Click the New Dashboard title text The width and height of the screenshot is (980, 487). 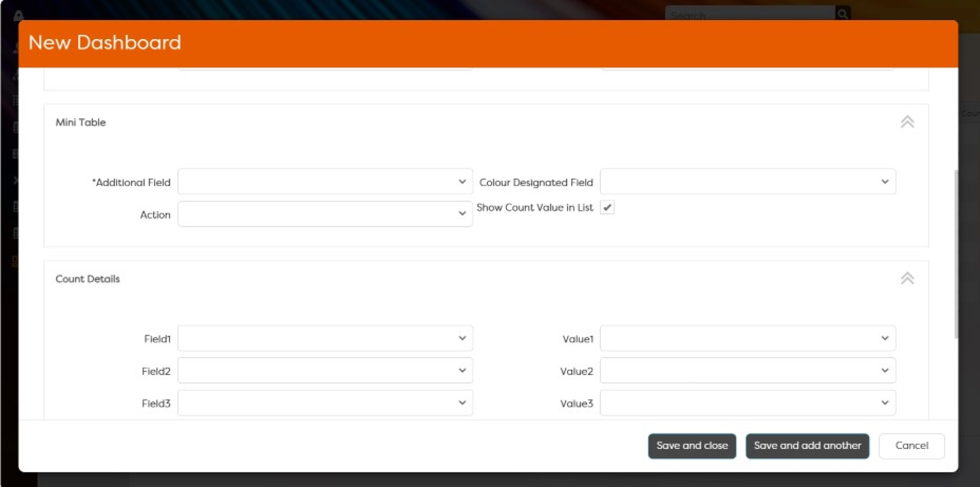pos(105,42)
